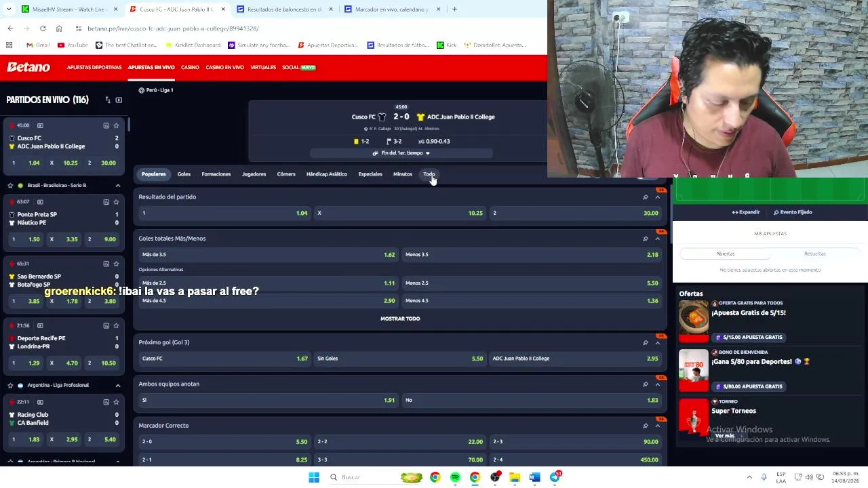This screenshot has height=488, width=868.
Task: Favorite the Ponte Preta SP match
Action: point(116,202)
